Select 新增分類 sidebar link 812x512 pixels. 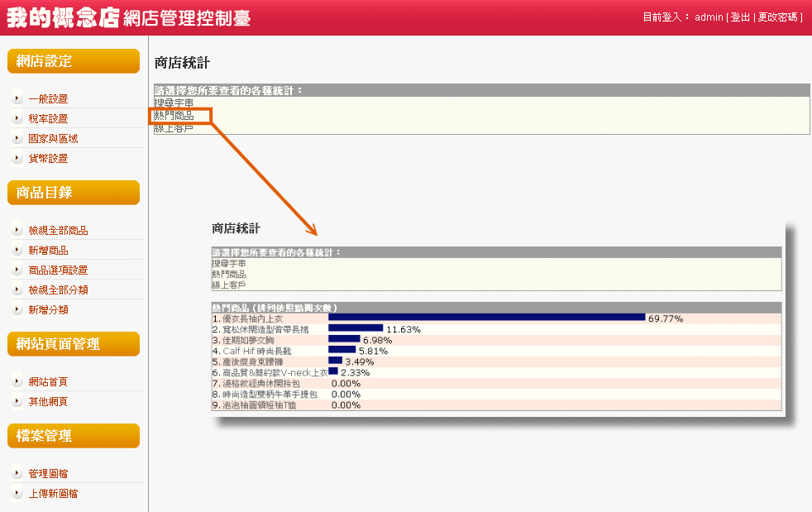tap(48, 310)
